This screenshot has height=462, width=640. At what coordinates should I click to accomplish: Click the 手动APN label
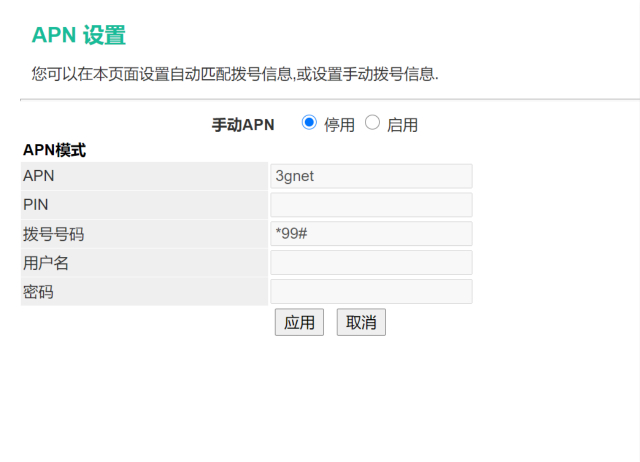243,125
